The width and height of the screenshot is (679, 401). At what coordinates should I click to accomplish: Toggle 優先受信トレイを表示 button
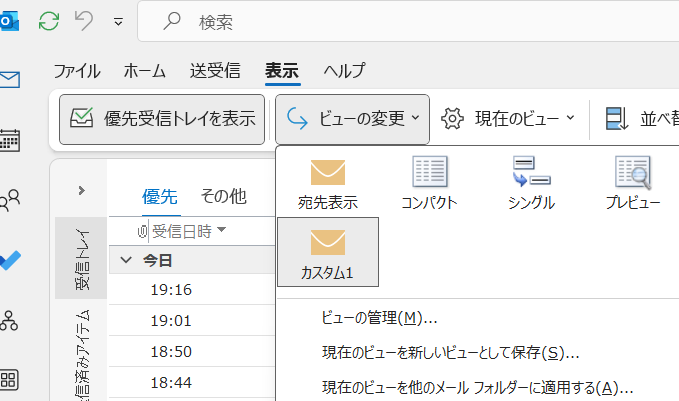(x=162, y=119)
